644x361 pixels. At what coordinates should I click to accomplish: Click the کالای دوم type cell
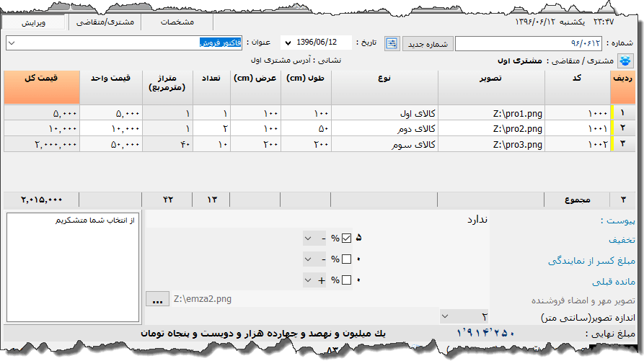coord(384,129)
